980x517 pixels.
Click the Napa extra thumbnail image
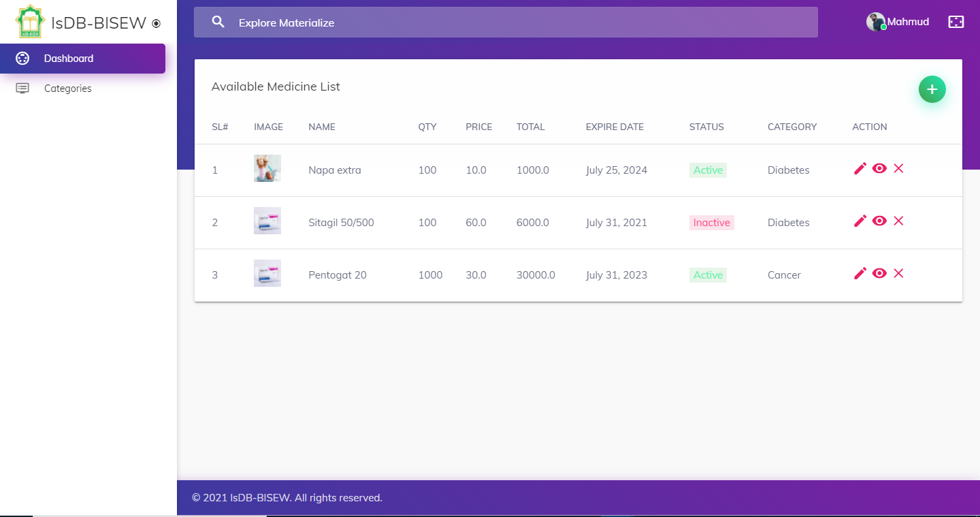tap(267, 168)
